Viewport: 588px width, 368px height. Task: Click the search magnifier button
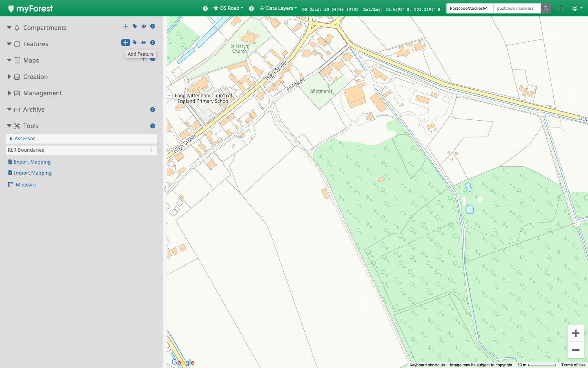[546, 8]
